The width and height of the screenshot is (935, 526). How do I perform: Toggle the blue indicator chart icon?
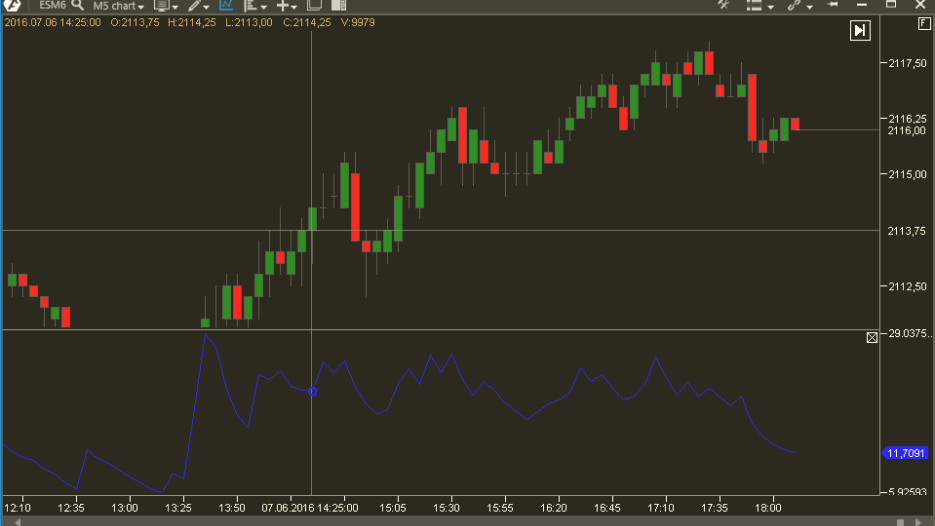226,5
